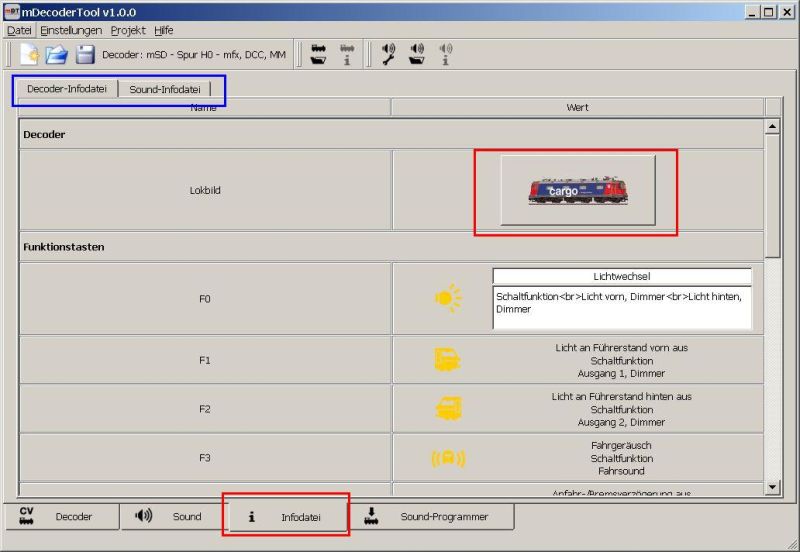The image size is (800, 552).
Task: Open the Datei menu
Action: pyautogui.click(x=19, y=31)
